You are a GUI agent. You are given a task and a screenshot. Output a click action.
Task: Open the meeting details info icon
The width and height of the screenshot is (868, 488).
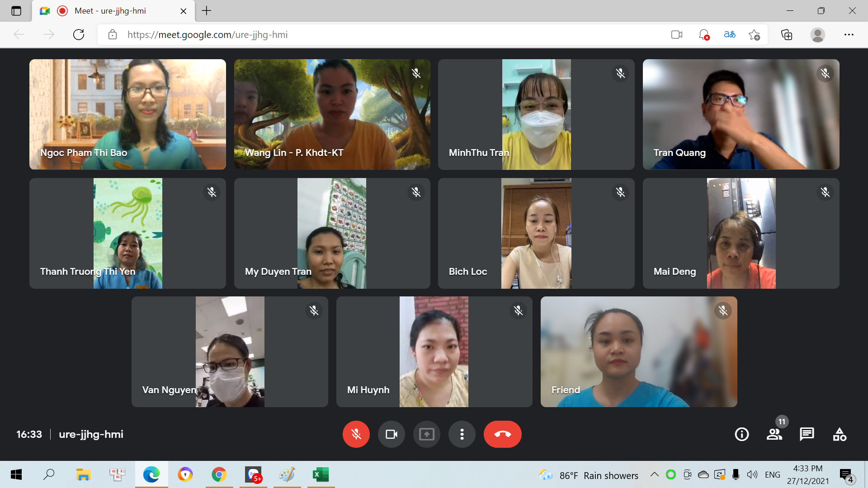point(741,434)
